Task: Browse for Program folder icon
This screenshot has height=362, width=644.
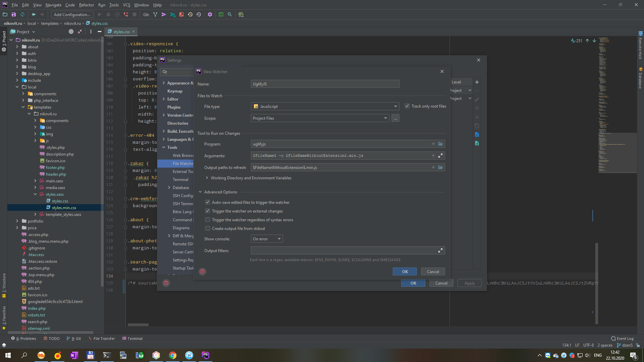Action: [x=440, y=144]
